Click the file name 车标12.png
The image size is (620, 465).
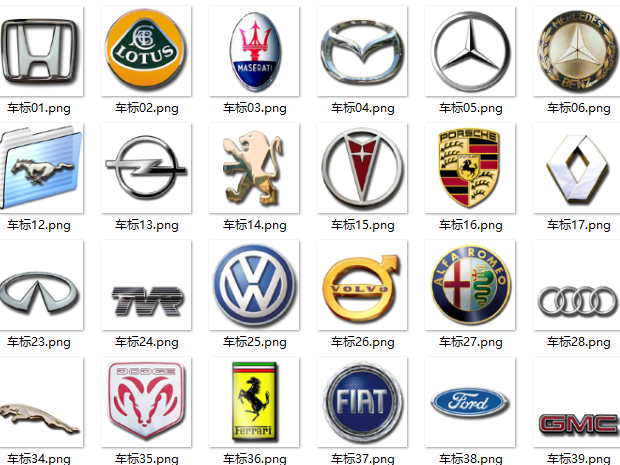tap(39, 225)
